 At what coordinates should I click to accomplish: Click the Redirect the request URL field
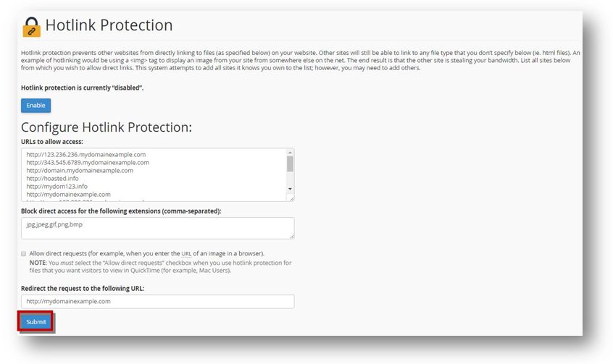pos(157,302)
